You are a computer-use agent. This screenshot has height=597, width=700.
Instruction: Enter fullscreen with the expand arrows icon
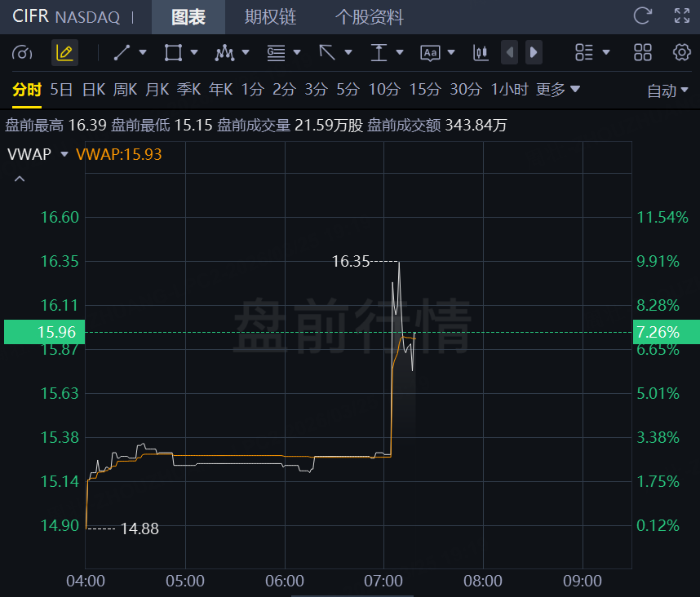[682, 16]
